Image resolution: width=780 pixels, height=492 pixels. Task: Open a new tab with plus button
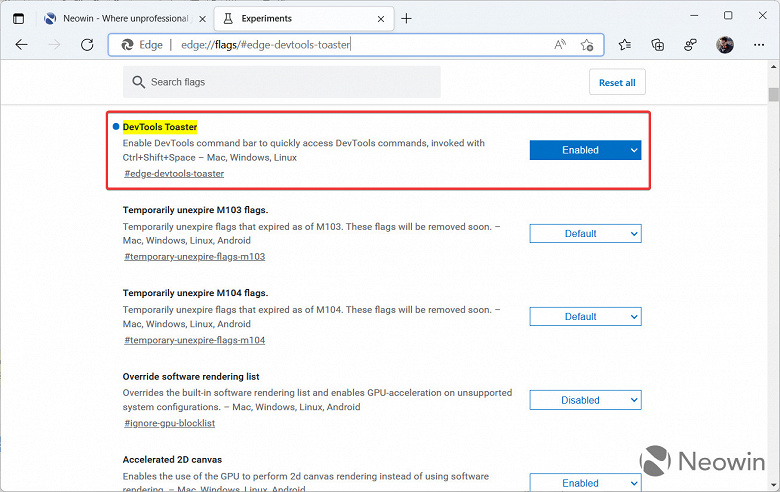pos(406,19)
